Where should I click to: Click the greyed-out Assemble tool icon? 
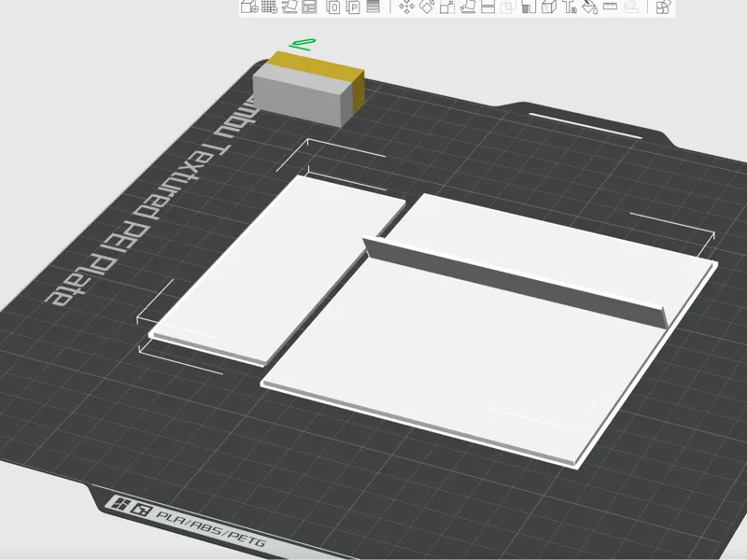(631, 7)
